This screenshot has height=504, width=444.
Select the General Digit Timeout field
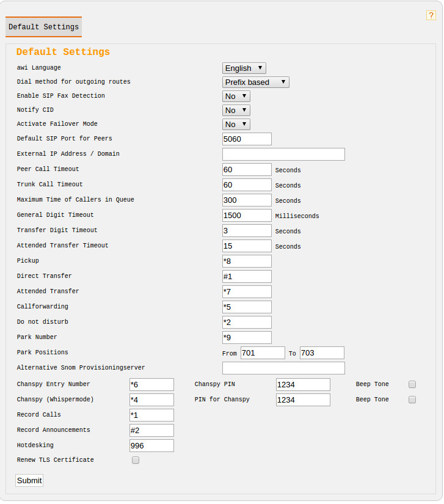[x=247, y=215]
